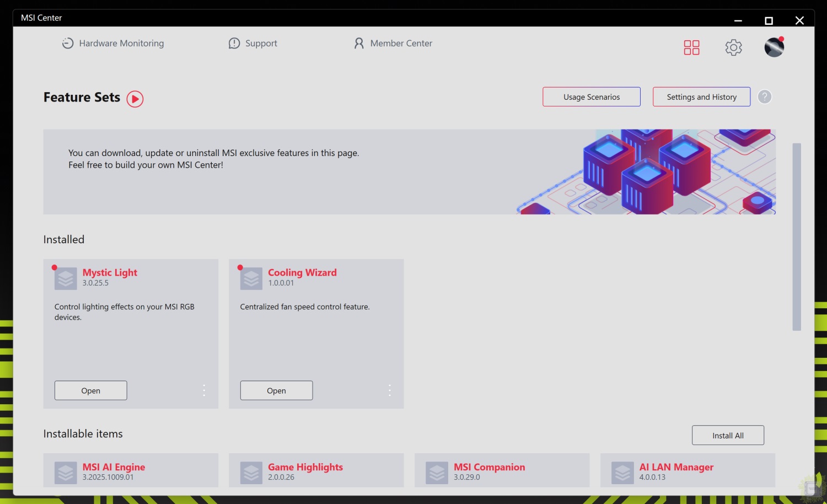Viewport: 827px width, 504px height.
Task: Go to the Hardware Monitoring tab
Action: (113, 44)
